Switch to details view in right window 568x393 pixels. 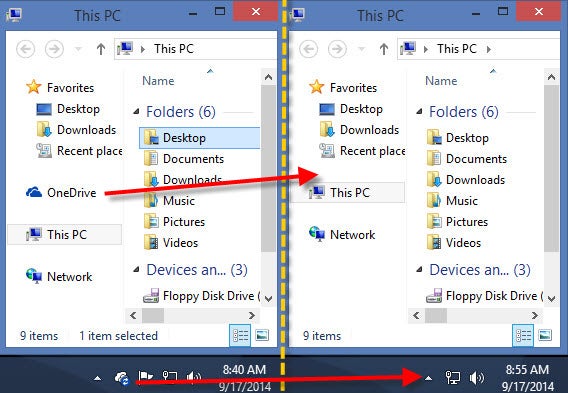(523, 335)
